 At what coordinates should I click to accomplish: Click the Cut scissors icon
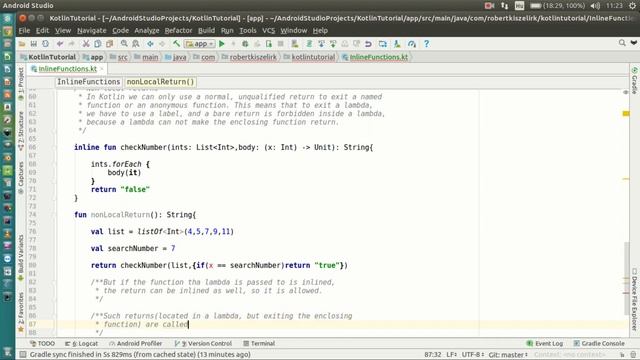click(86, 44)
